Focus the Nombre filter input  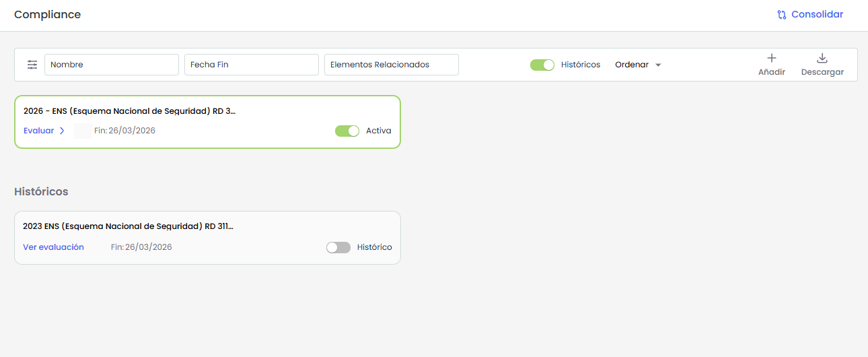point(111,65)
